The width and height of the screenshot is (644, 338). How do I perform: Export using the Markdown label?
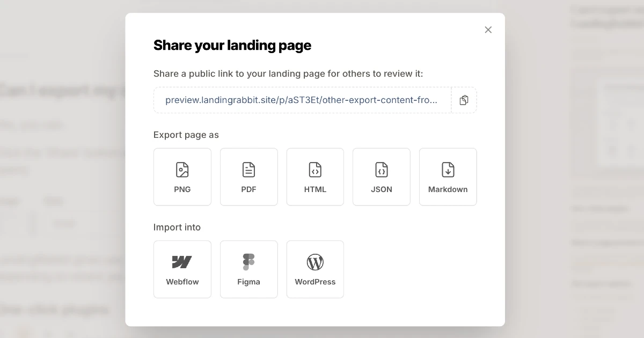(448, 189)
